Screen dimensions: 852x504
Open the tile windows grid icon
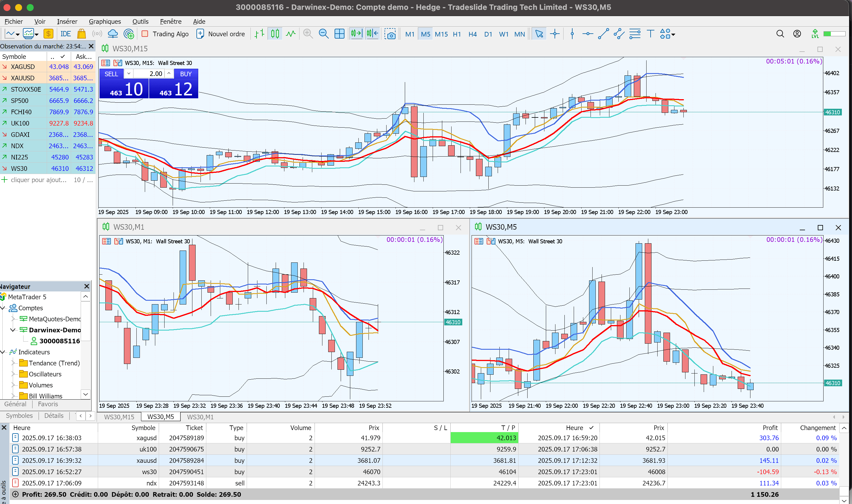point(339,34)
